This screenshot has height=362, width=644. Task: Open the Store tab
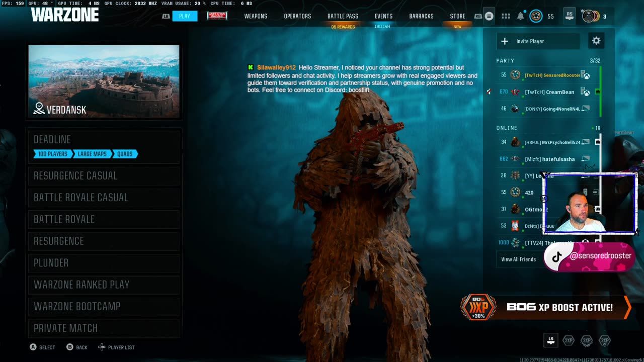point(457,16)
